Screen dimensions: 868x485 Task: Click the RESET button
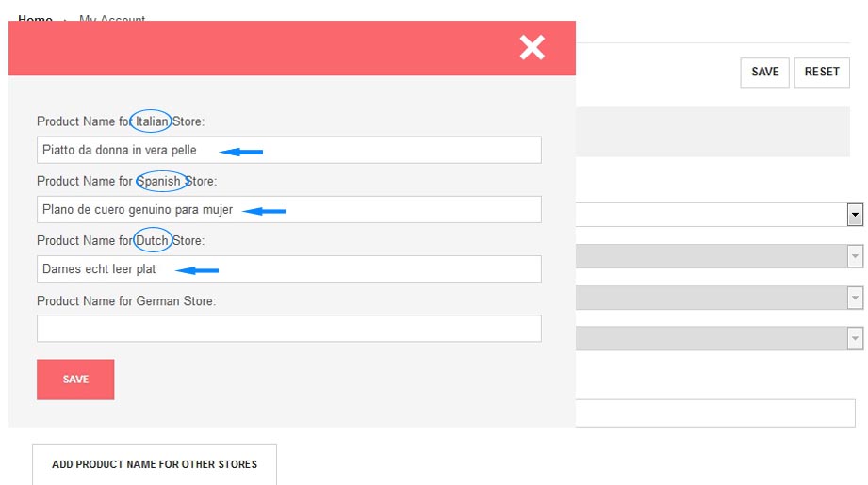[821, 73]
